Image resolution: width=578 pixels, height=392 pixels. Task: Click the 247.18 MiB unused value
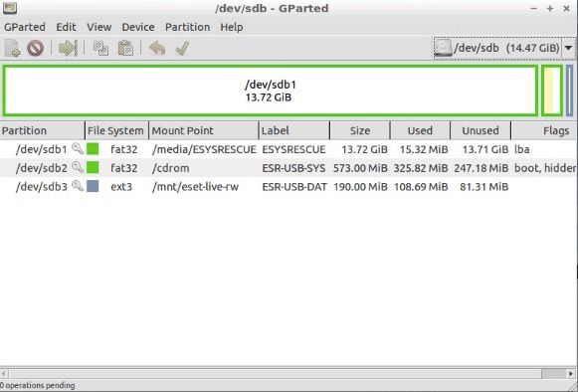tap(482, 168)
